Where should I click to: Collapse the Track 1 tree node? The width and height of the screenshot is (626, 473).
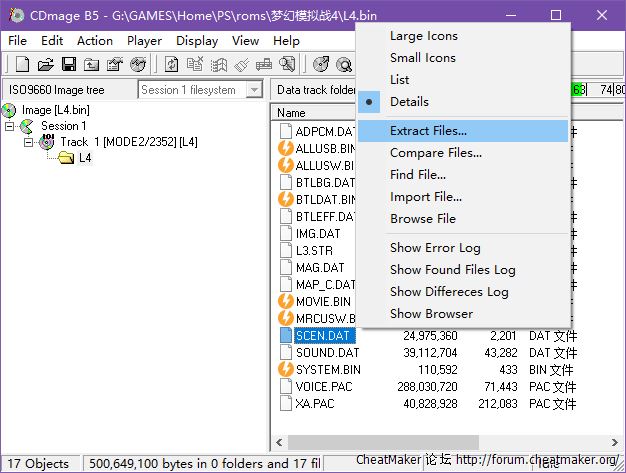point(30,142)
